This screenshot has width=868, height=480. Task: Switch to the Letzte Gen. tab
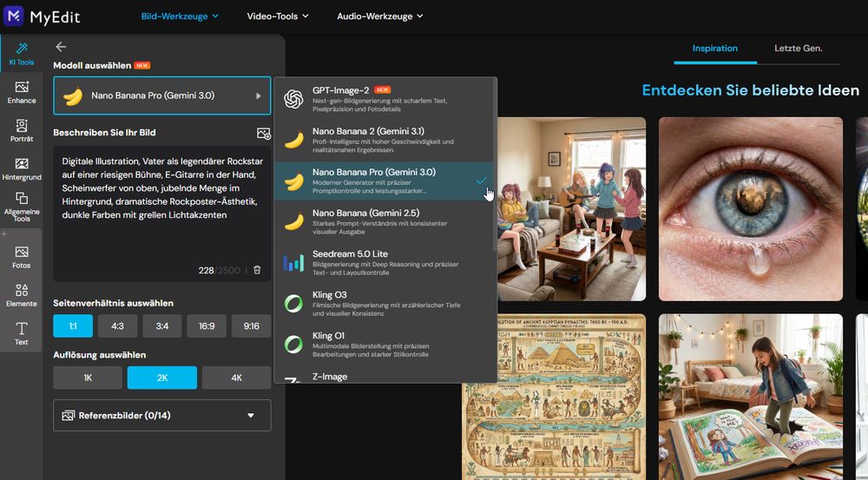799,48
